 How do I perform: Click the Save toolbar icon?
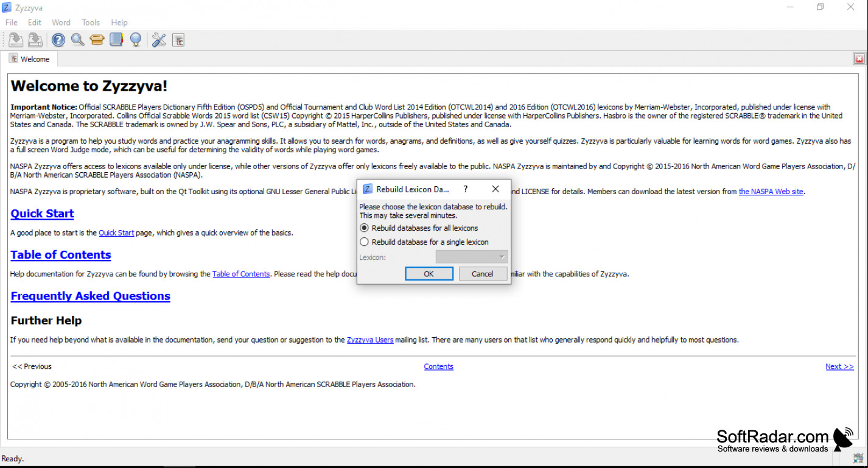point(15,40)
